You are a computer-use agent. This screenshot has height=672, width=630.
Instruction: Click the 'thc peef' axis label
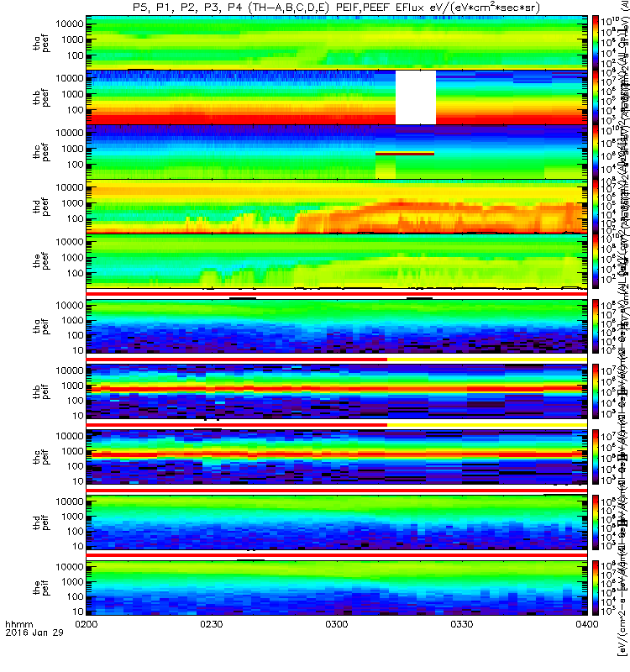pos(41,152)
